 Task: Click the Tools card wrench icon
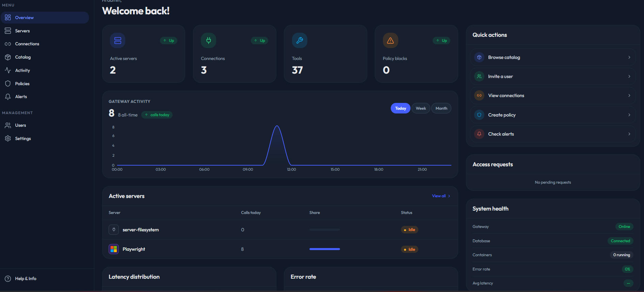click(x=300, y=41)
